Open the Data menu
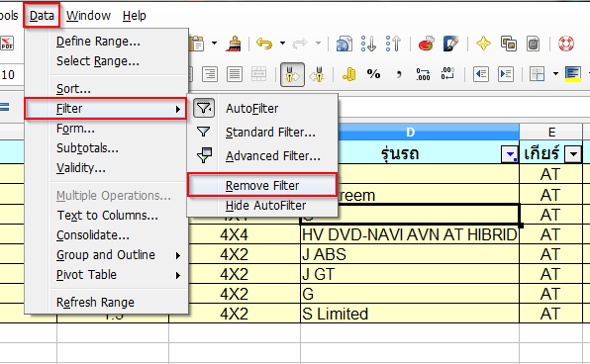This screenshot has width=590, height=364. [x=42, y=16]
